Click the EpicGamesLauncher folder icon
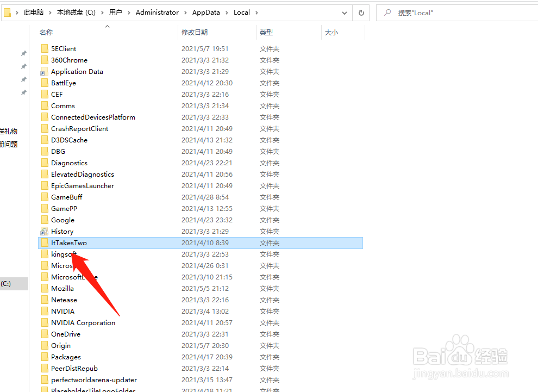This screenshot has height=392, width=538. click(44, 185)
